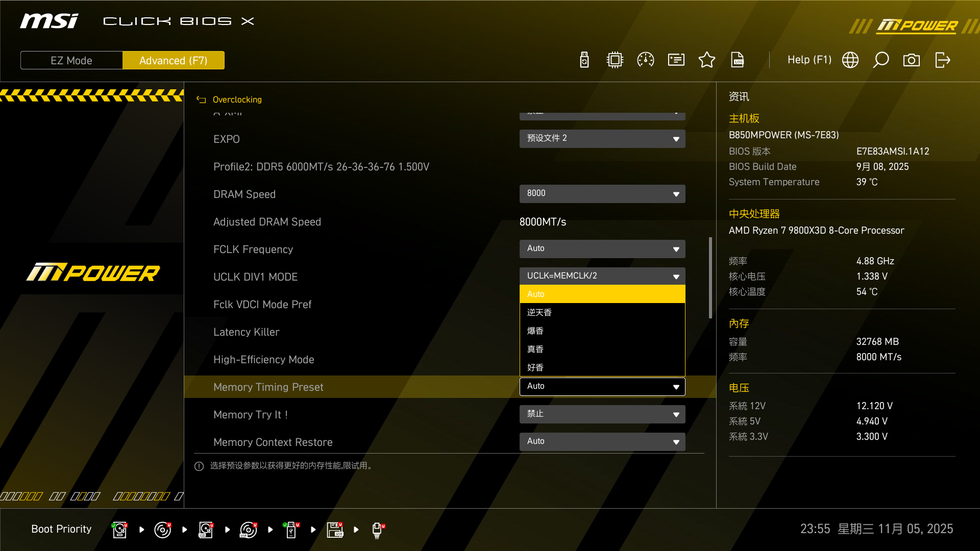Open the Memo/notes icon in the toolbar
The height and width of the screenshot is (551, 980).
[676, 60]
